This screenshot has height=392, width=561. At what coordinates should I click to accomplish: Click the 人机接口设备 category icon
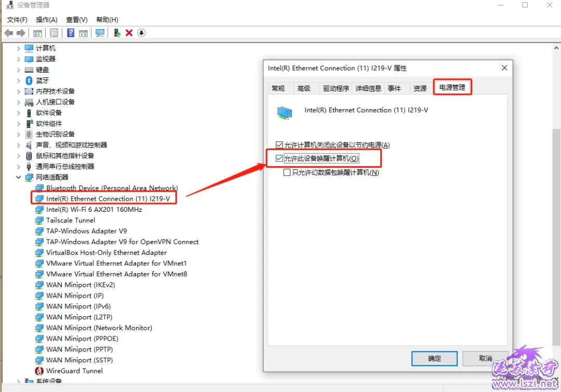coord(29,102)
